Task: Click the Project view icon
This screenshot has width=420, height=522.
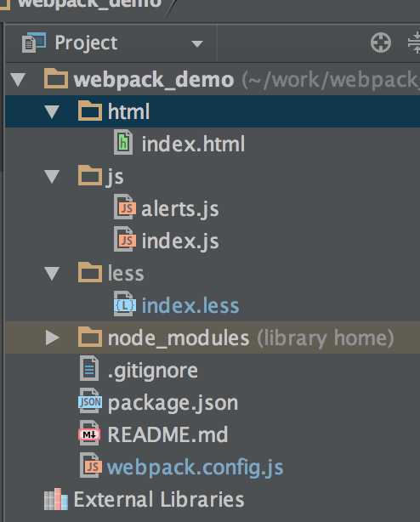Action: pos(34,43)
